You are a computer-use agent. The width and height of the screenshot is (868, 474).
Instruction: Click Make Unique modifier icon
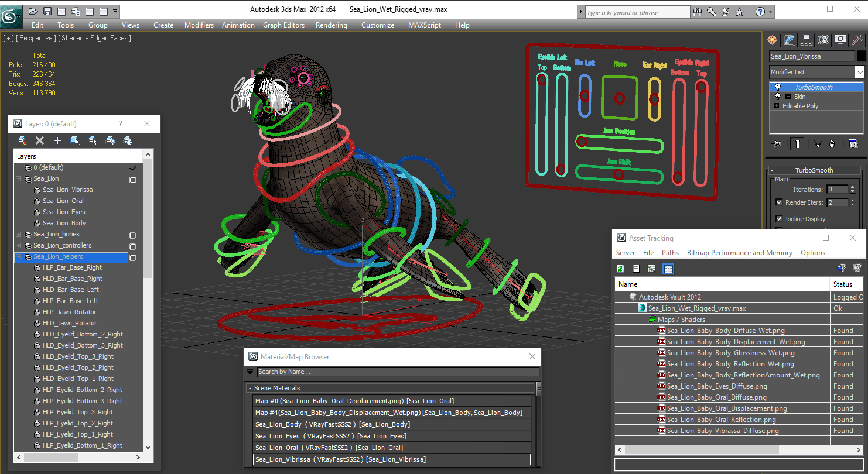click(818, 143)
